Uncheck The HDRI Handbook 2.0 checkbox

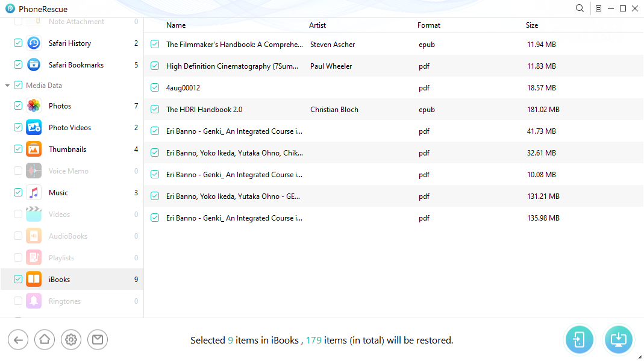click(x=155, y=110)
